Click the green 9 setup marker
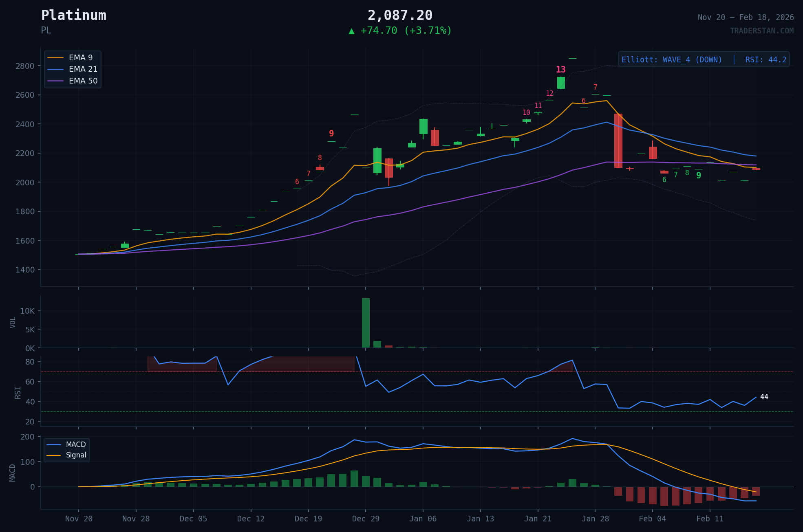 tap(699, 176)
